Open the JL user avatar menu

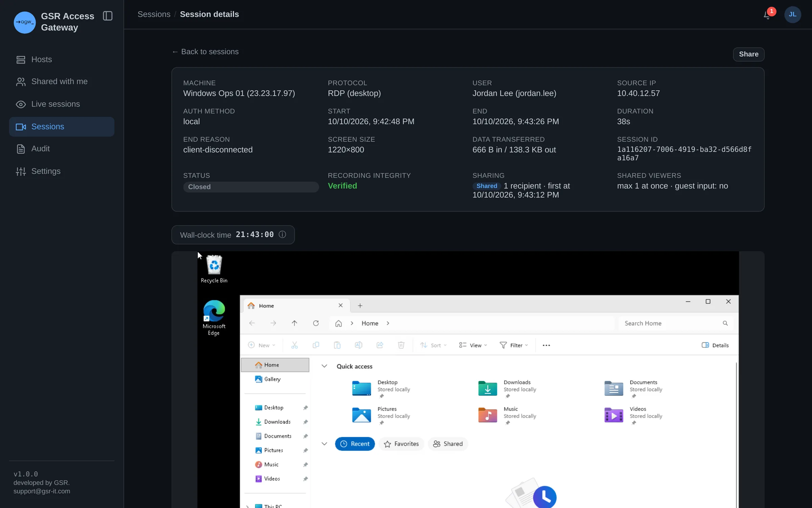point(792,15)
